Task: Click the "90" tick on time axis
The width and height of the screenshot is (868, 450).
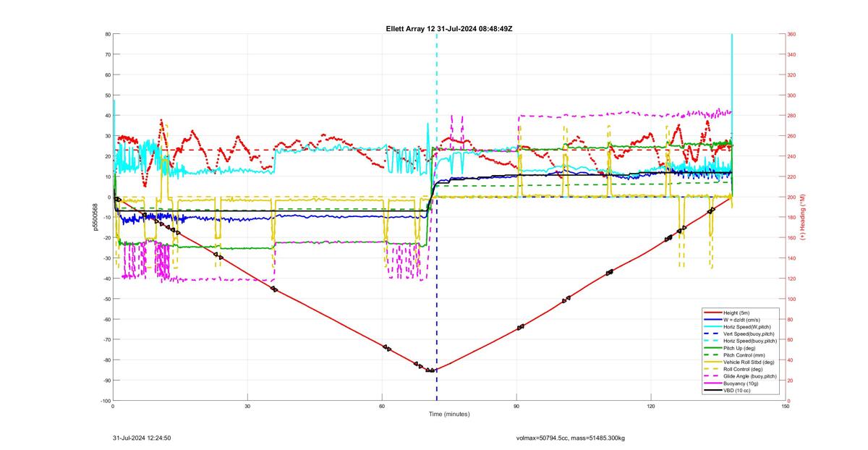Action: tap(516, 407)
